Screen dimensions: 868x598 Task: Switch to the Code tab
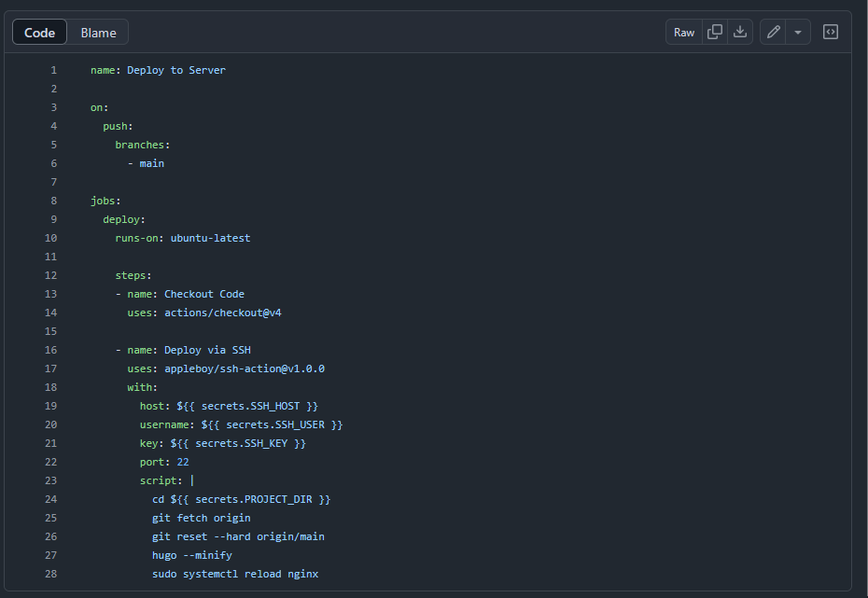pyautogui.click(x=40, y=32)
